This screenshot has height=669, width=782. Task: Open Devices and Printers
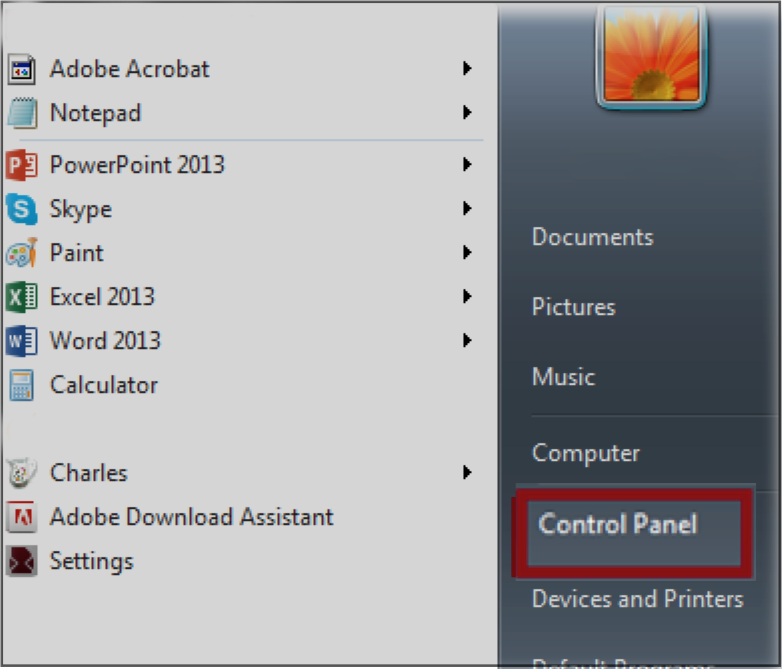[637, 599]
